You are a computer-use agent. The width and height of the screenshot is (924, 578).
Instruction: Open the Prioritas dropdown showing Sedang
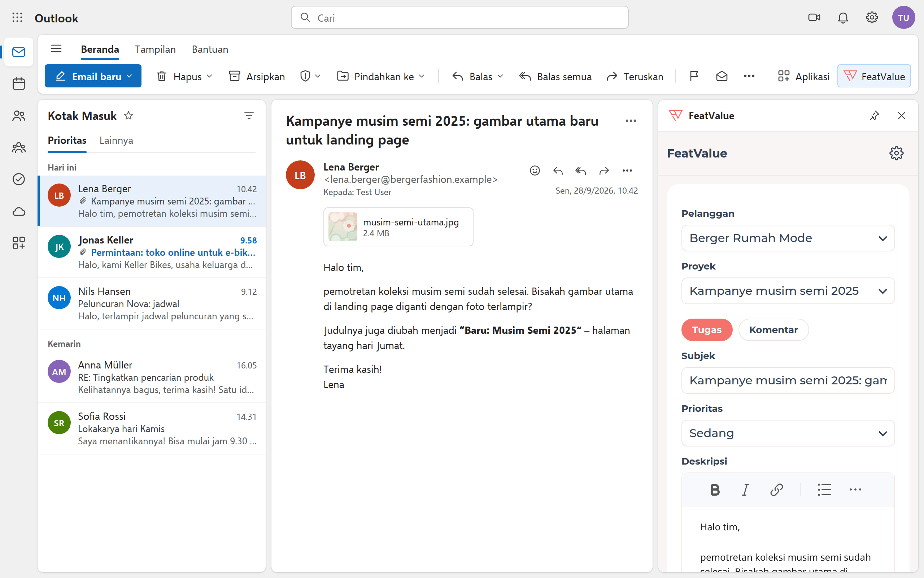pos(788,433)
